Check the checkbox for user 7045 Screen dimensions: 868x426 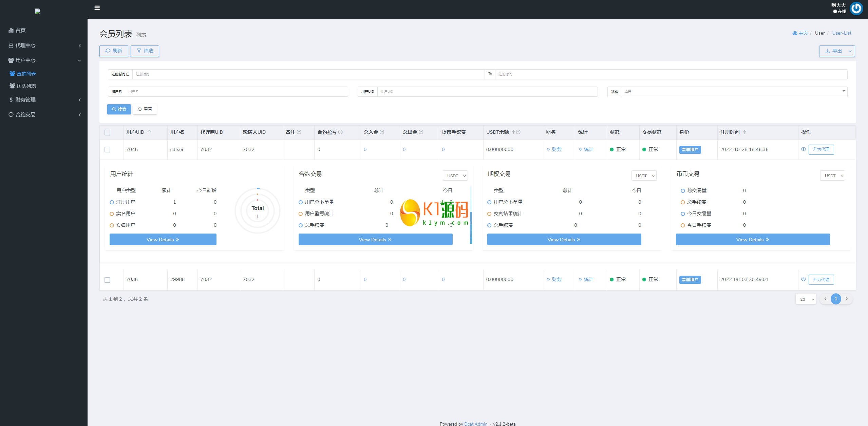(108, 149)
